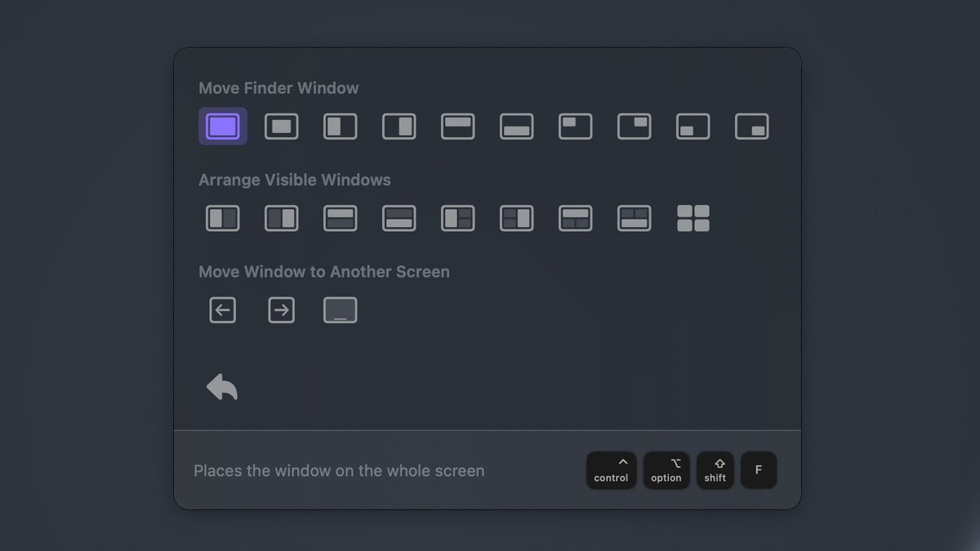Select the four-window quadrant grid arrangement icon
Image resolution: width=980 pixels, height=551 pixels.
click(693, 218)
